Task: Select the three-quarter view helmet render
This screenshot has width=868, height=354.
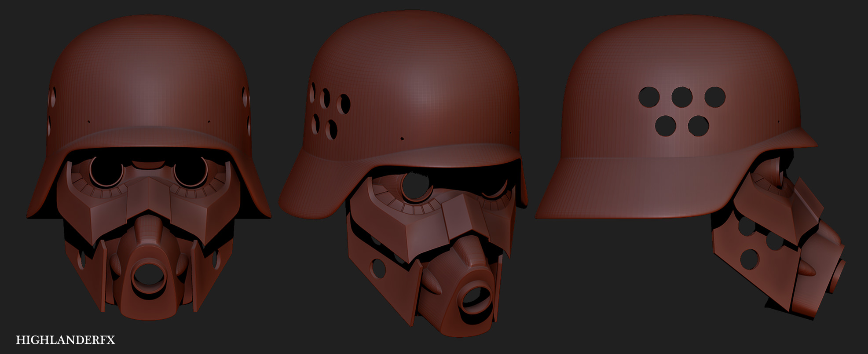Action: (x=403, y=174)
